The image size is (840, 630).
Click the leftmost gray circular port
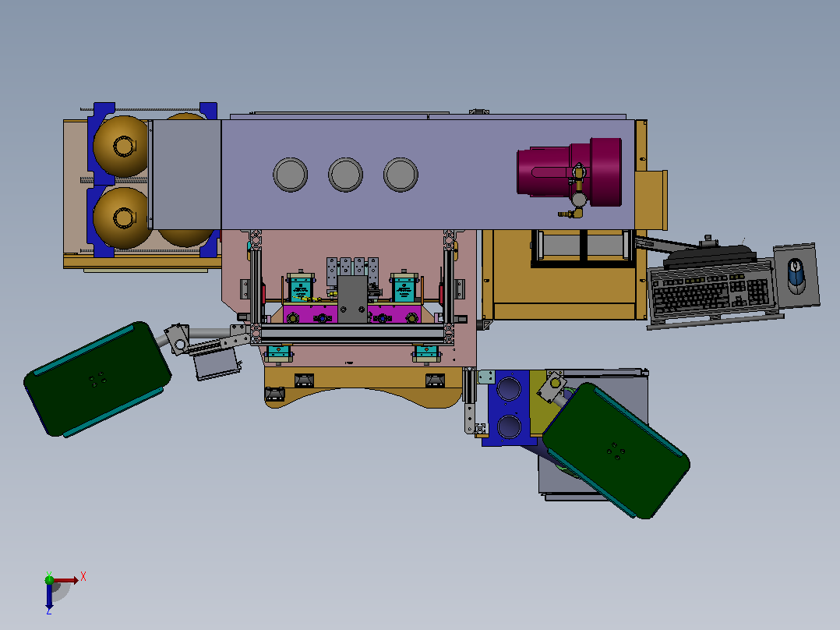pyautogui.click(x=291, y=175)
